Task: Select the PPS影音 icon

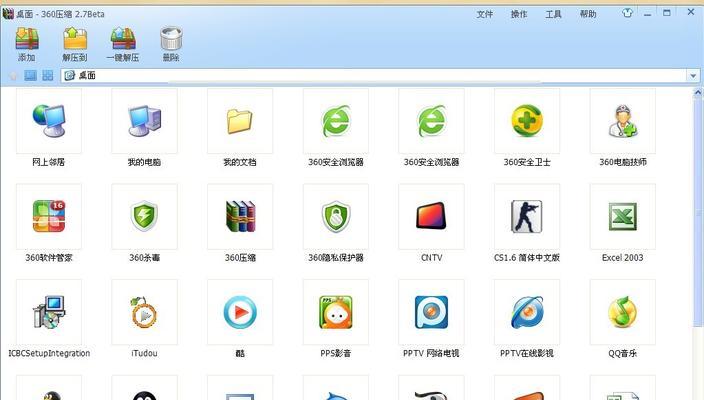Action: click(336, 312)
